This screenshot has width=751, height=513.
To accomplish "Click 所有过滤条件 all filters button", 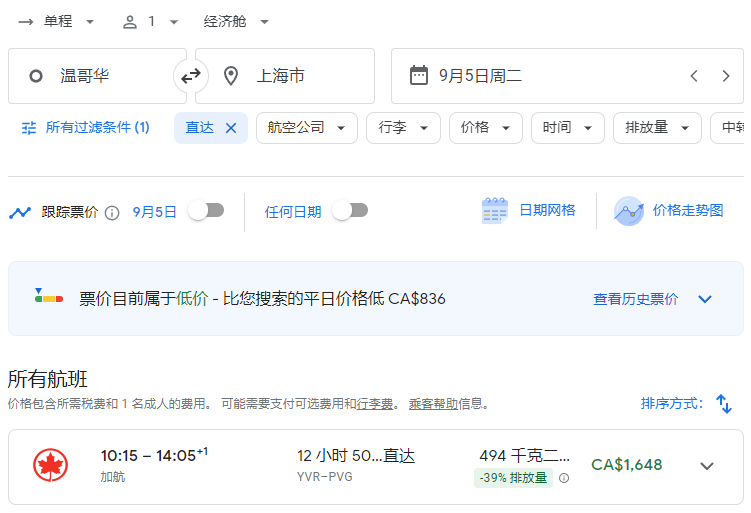I will (86, 128).
